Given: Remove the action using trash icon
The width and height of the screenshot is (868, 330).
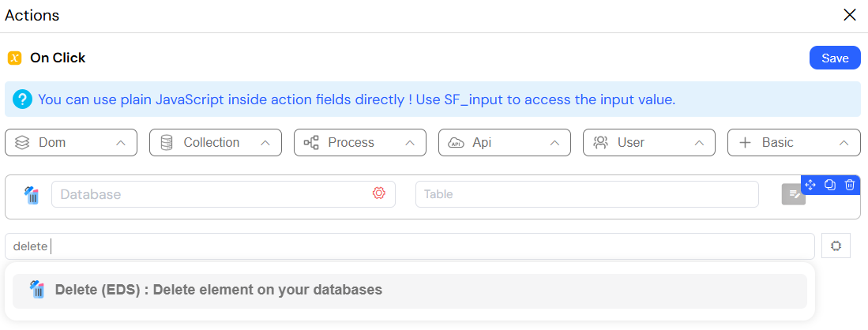Looking at the screenshot, I should coord(850,185).
